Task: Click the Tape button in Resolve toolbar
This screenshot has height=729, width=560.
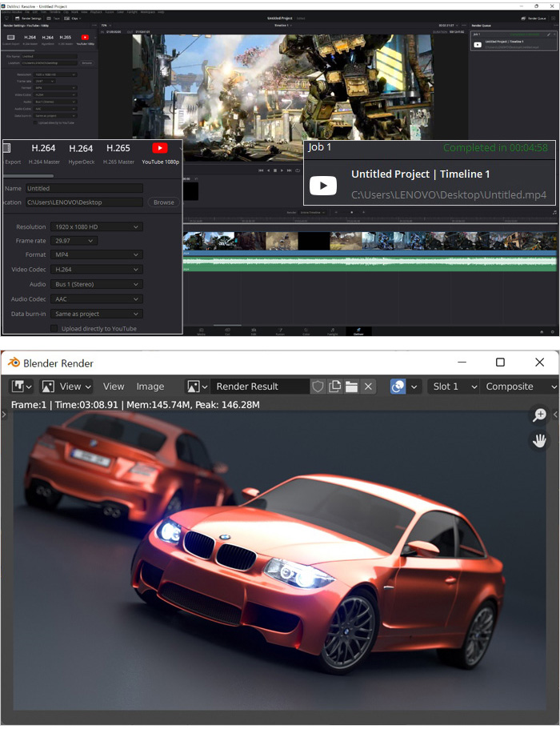Action: tap(54, 18)
